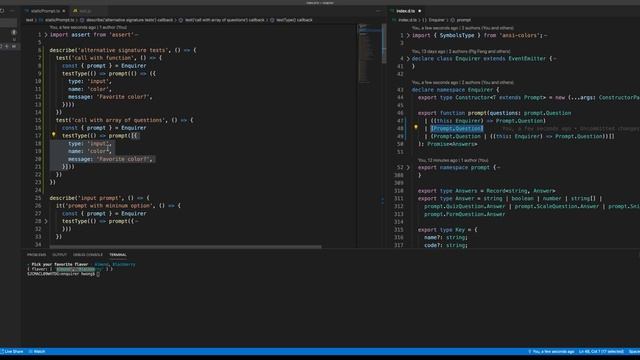Click the terminal prompt input line
Screen dimensions: 640x360
[x=63, y=274]
